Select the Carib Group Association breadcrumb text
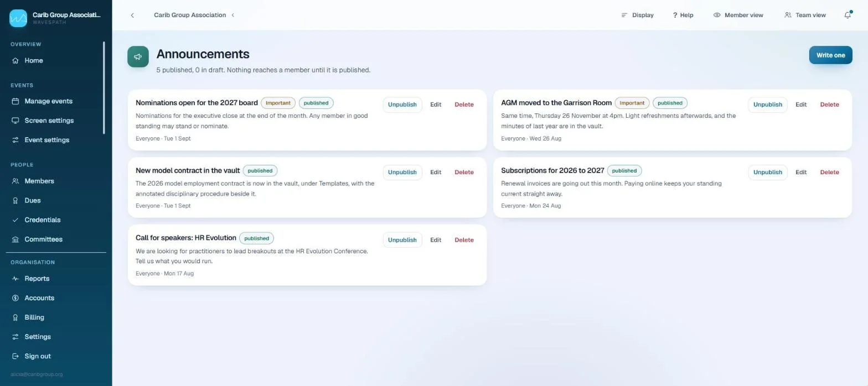868x386 pixels. 190,15
